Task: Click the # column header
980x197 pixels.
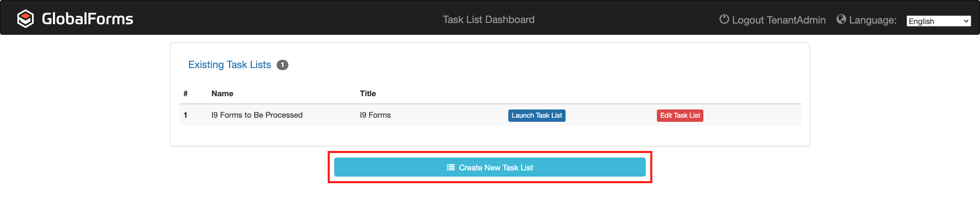Action: click(185, 94)
